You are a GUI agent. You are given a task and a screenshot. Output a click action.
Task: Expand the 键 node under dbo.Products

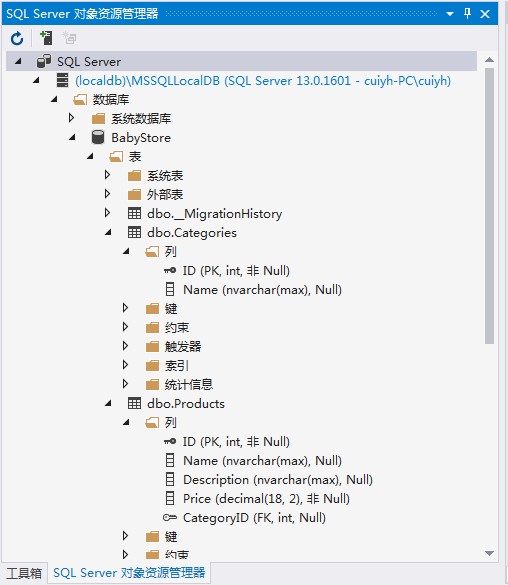[125, 536]
